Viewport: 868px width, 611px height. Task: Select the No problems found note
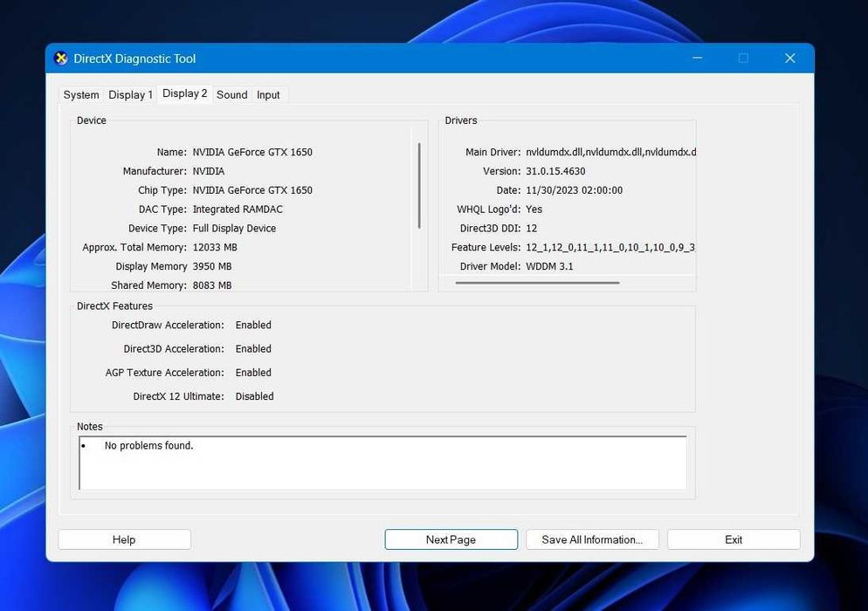149,445
